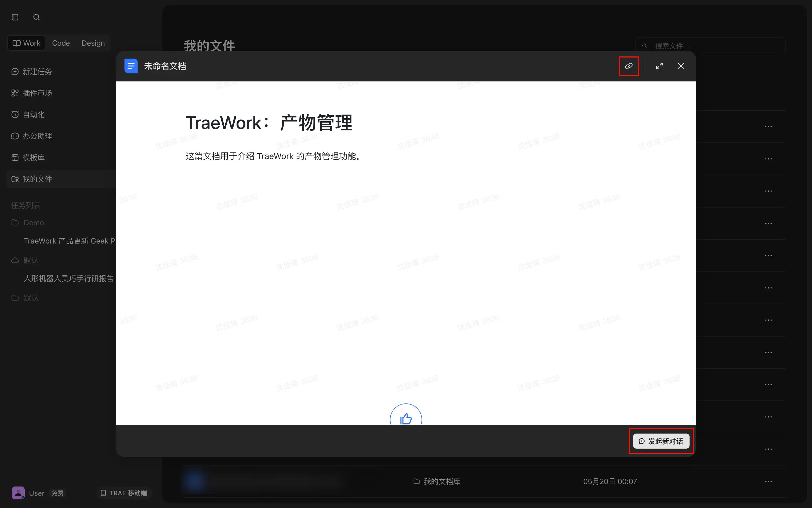Click the User avatar icon
Viewport: 812px width, 508px height.
pos(18,493)
